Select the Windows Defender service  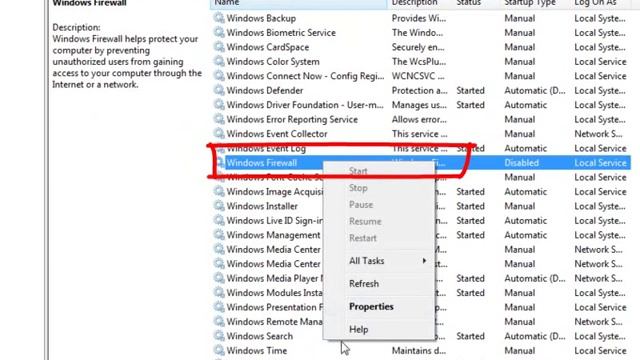pyautogui.click(x=264, y=90)
